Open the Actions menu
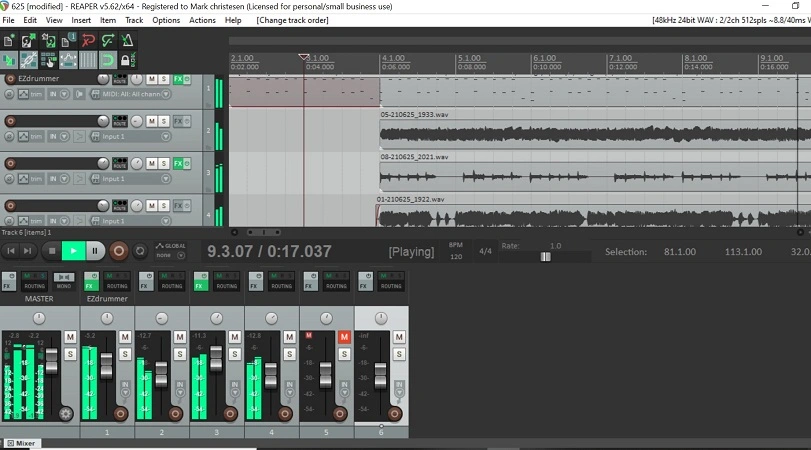Screen dimensions: 811x450 tap(202, 20)
